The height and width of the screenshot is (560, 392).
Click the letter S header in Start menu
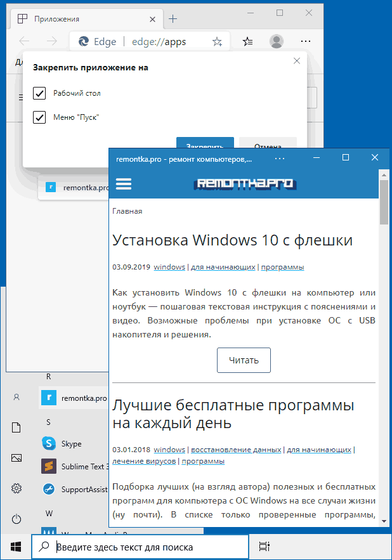49,422
